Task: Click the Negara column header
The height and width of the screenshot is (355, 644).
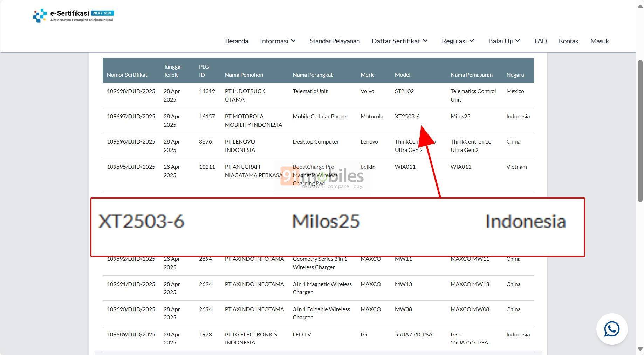Action: [515, 75]
